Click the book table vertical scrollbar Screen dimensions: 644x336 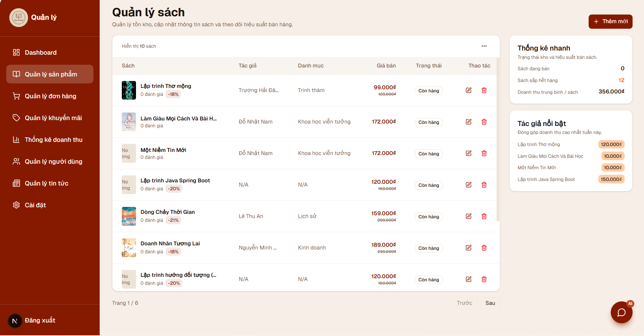click(x=498, y=139)
